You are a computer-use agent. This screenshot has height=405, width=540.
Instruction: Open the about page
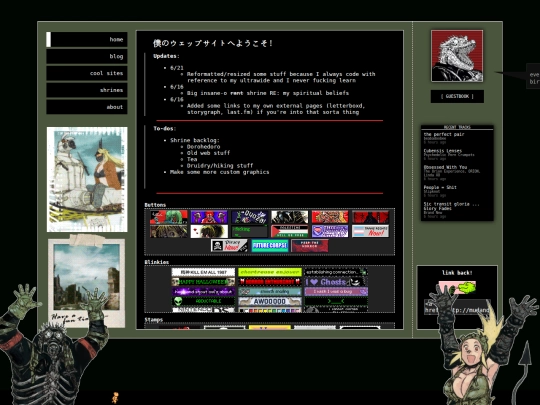(x=87, y=107)
